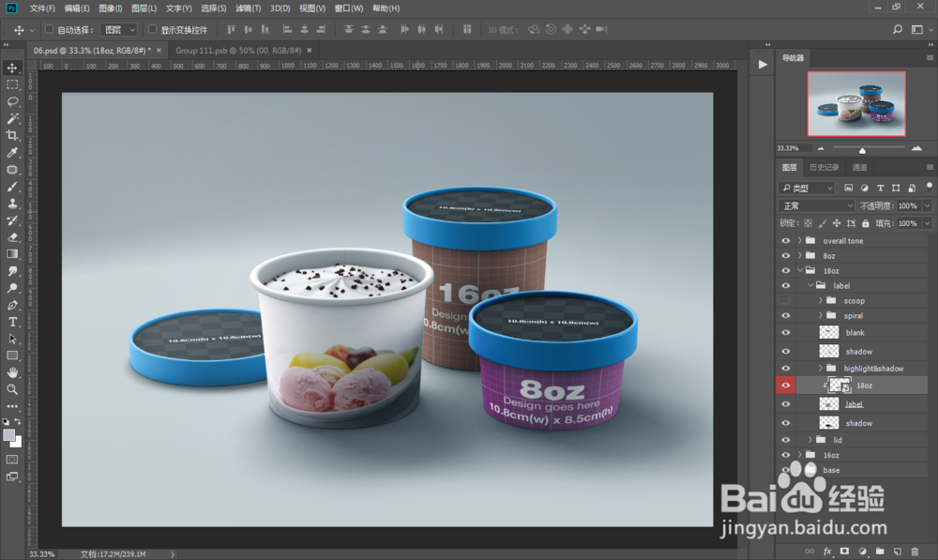
Task: Click the Change Screen Mode icon
Action: point(12,477)
